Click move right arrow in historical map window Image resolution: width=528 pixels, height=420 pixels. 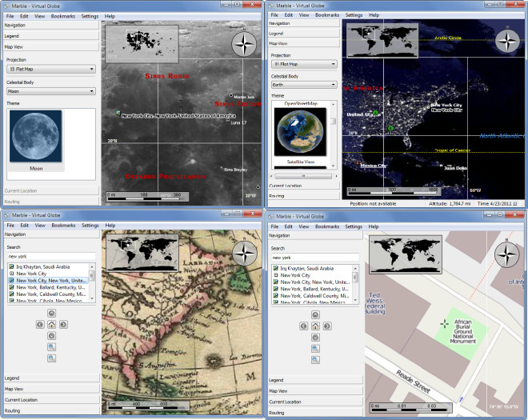(x=63, y=324)
